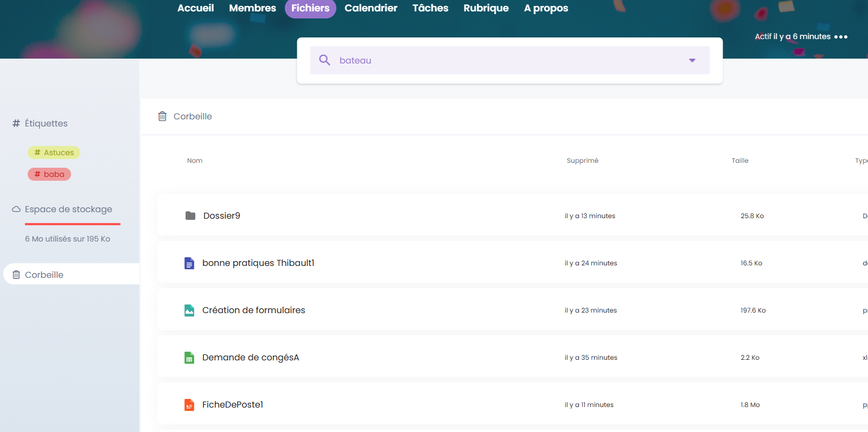This screenshot has width=868, height=432.
Task: Open the three-dots menu near activity status
Action: click(841, 37)
